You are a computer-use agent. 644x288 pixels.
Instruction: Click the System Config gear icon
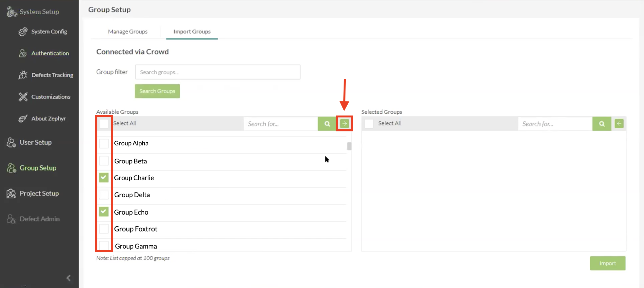click(23, 32)
